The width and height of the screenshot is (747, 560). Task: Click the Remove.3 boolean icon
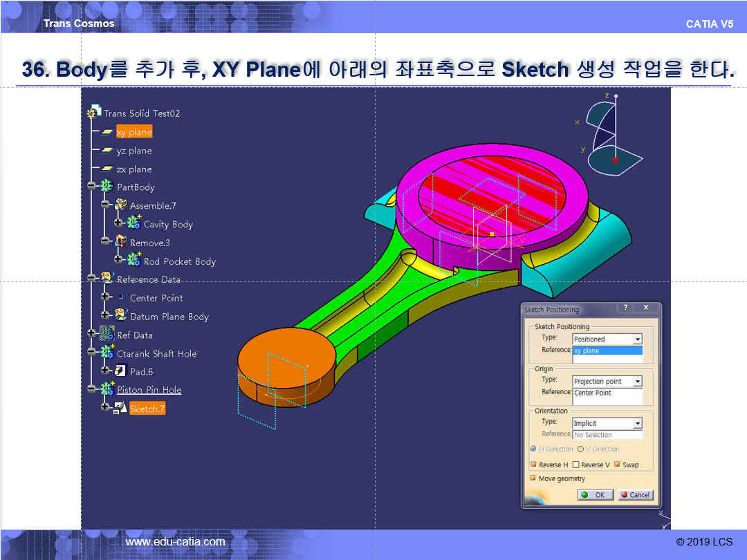coord(120,243)
